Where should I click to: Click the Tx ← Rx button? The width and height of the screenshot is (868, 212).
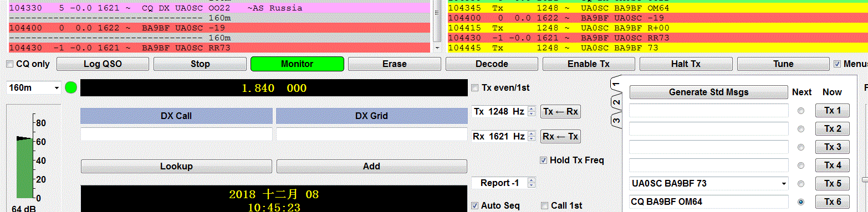pos(560,111)
